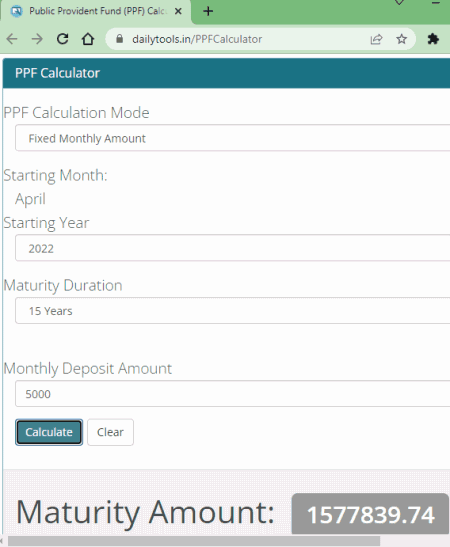Click the browser forward arrow
This screenshot has height=547, width=450.
(x=37, y=39)
